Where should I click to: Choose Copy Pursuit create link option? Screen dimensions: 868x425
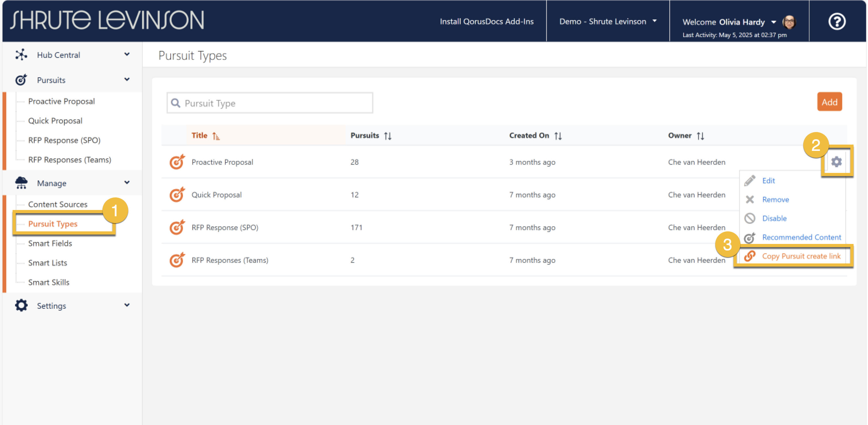(x=801, y=256)
